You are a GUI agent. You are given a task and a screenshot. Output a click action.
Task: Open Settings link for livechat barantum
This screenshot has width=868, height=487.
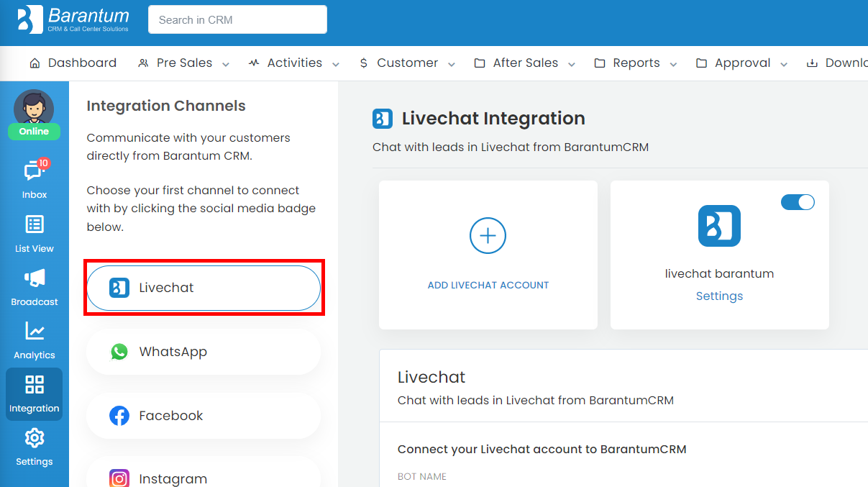719,296
